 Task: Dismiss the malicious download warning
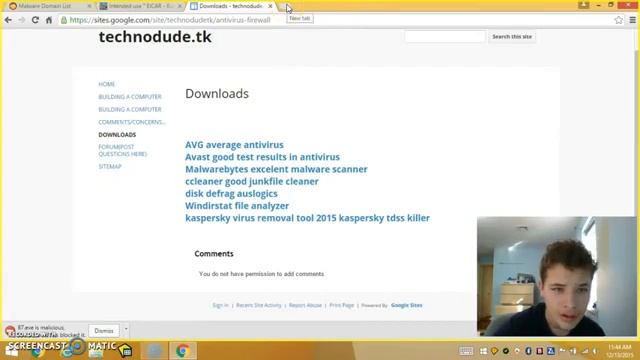click(x=104, y=331)
